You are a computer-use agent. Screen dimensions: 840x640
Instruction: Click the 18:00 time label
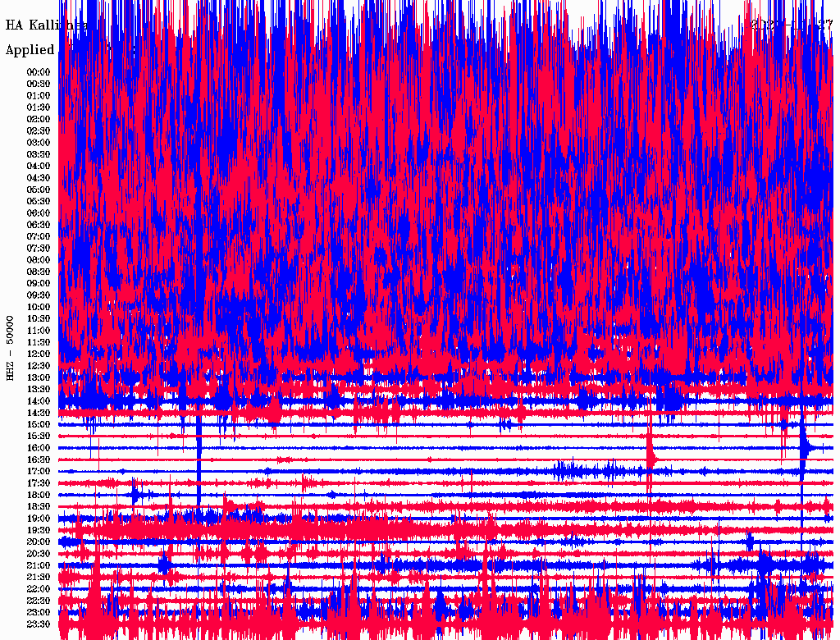(39, 496)
